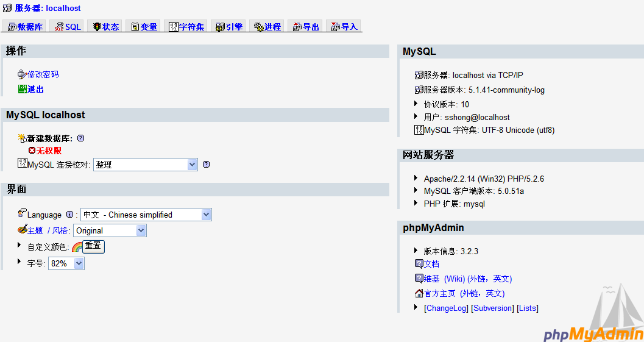Click the Language icon
644x342 pixels.
[x=22, y=213]
